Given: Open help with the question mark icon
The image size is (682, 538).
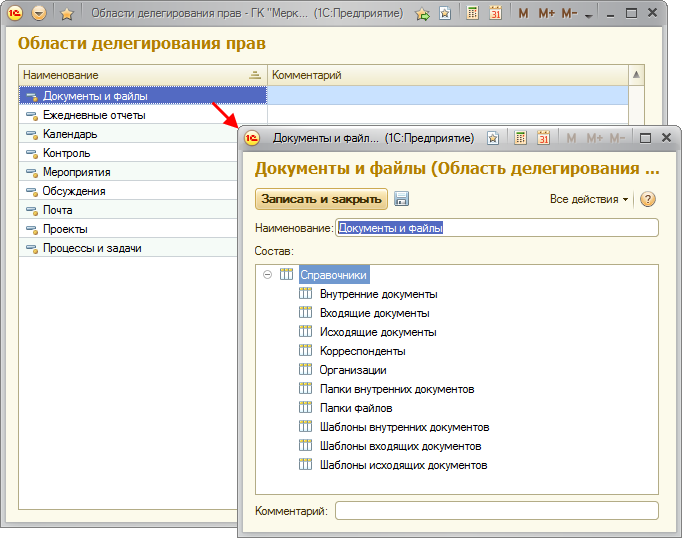Looking at the screenshot, I should click(647, 199).
